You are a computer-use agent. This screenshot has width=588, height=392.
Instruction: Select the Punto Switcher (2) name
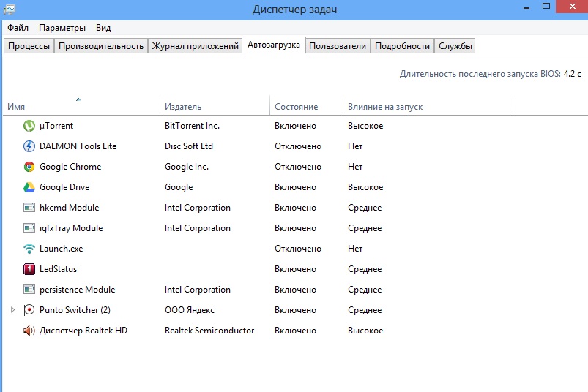click(x=75, y=310)
